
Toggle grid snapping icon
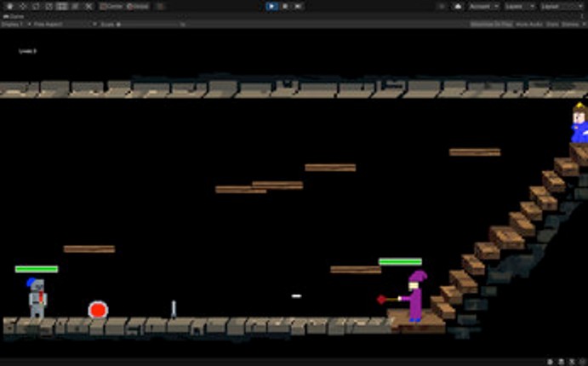click(161, 6)
